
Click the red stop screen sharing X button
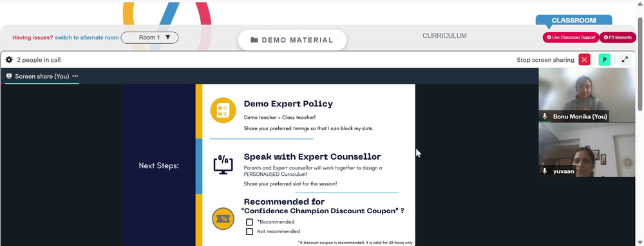coord(585,59)
